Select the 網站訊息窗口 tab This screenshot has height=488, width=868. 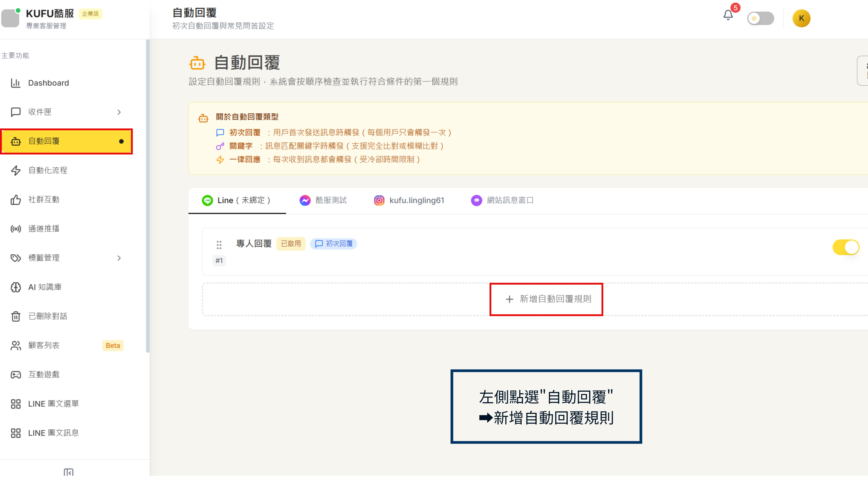502,200
